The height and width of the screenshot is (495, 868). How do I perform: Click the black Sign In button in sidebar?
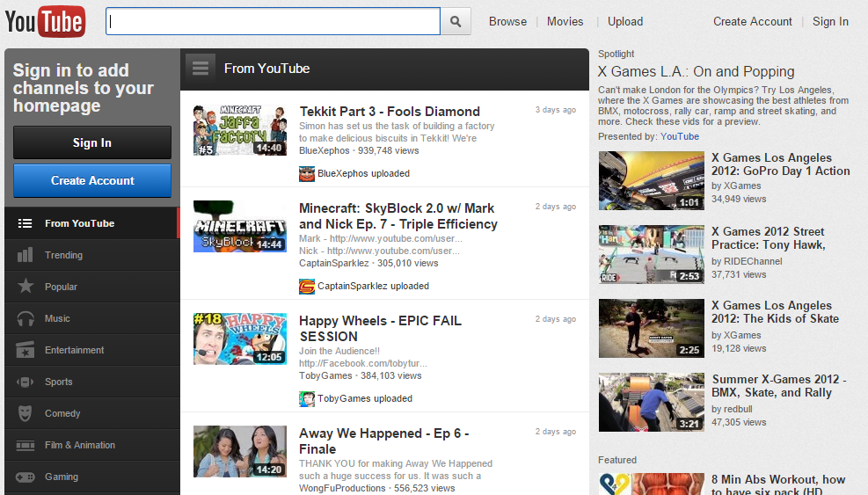click(92, 142)
